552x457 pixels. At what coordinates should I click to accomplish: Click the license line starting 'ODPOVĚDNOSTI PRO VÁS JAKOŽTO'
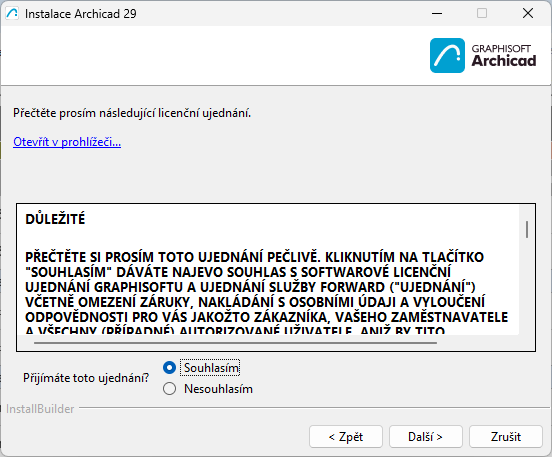[x=266, y=317]
